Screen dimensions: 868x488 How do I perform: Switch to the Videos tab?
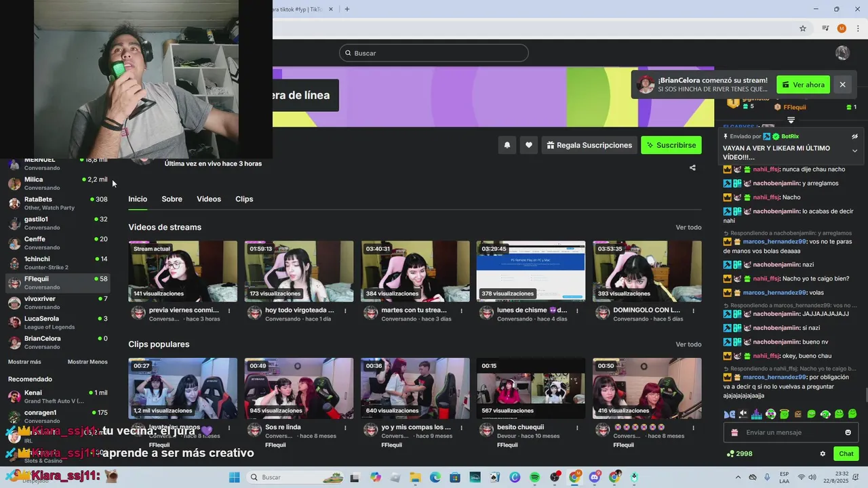click(209, 199)
